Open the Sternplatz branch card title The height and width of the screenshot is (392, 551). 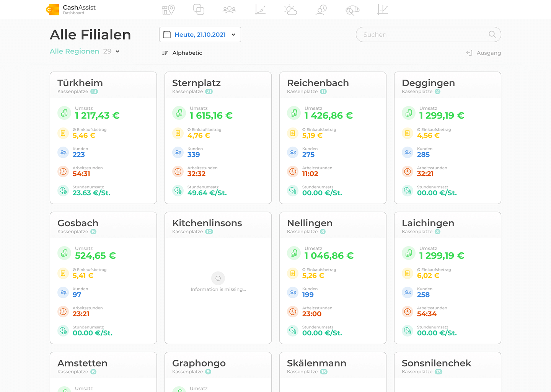pyautogui.click(x=196, y=83)
